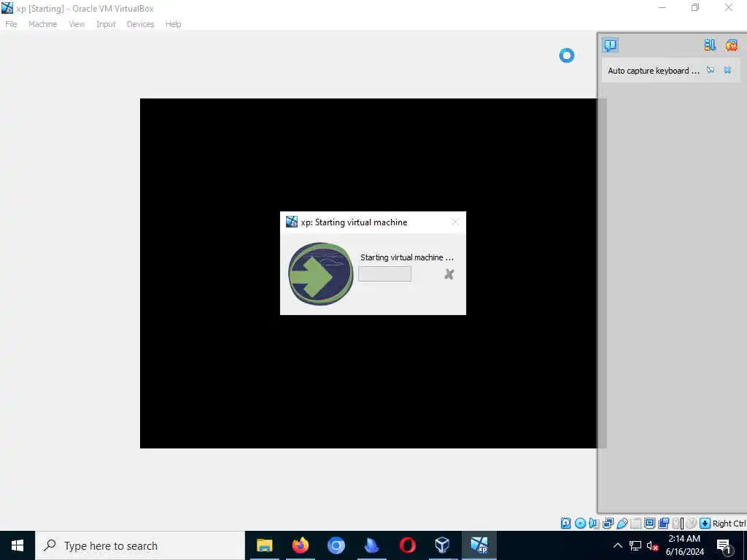Launch Opera from the taskbar
This screenshot has width=747, height=560.
pyautogui.click(x=407, y=545)
